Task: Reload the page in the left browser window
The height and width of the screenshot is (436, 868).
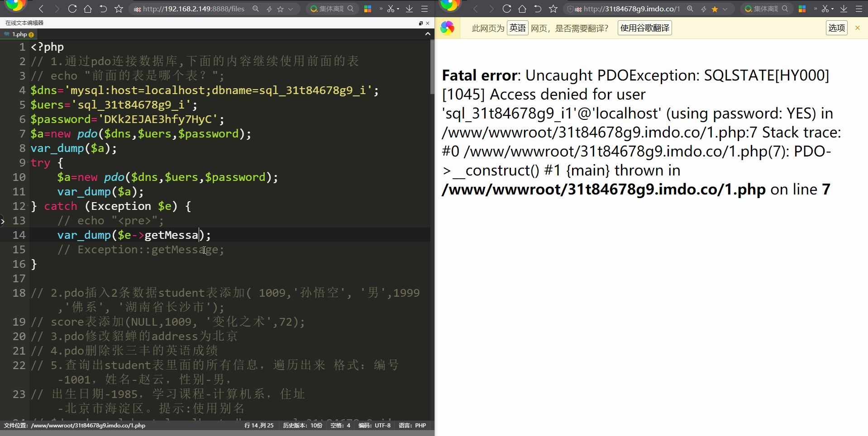Action: [72, 9]
